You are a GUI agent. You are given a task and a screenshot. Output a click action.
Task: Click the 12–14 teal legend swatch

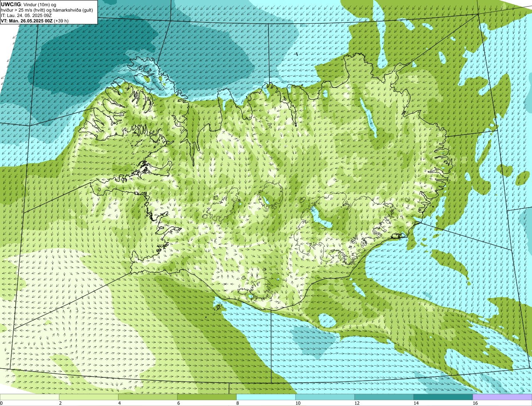[x=384, y=397]
